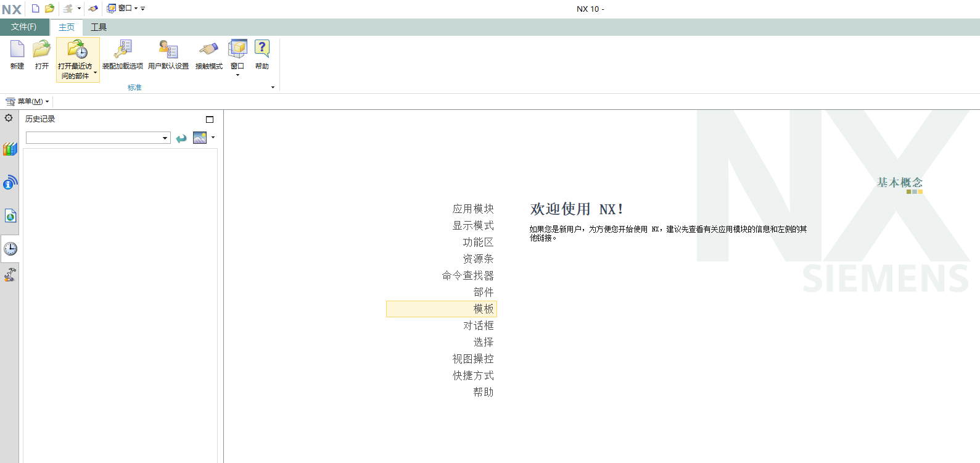The height and width of the screenshot is (463, 980).
Task: Click the grayed switch-window icon in quick access toolbar
Action: pos(68,9)
